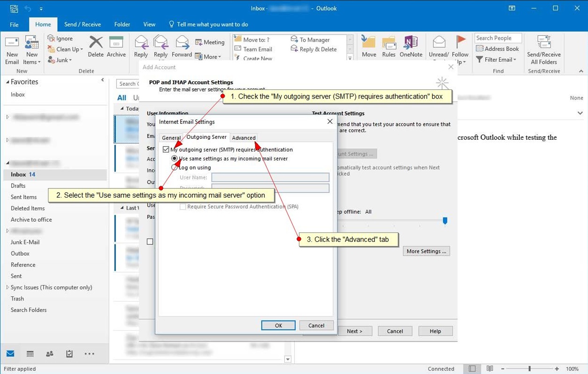
Task: Open the Junk E-Mail folder
Action: (x=25, y=242)
